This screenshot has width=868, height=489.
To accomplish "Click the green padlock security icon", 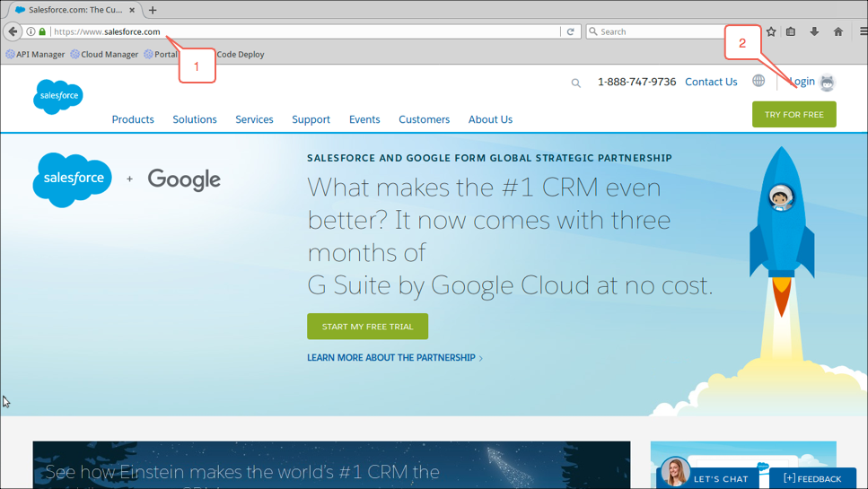I will point(42,31).
